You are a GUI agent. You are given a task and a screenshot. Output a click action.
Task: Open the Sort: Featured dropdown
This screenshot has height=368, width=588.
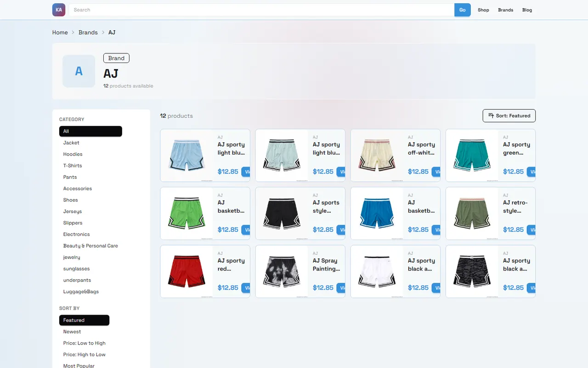tap(509, 116)
